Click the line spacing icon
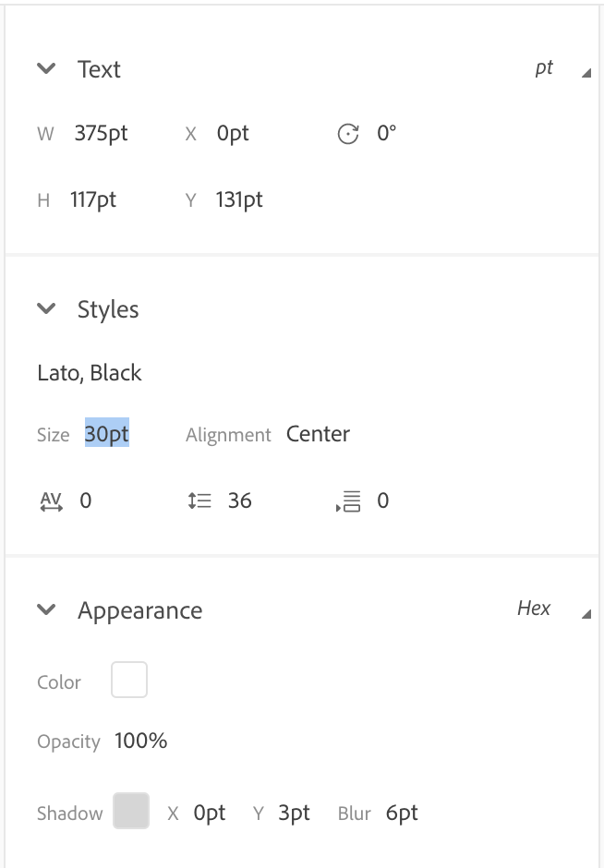Screen dimensions: 604x868 coord(199,501)
